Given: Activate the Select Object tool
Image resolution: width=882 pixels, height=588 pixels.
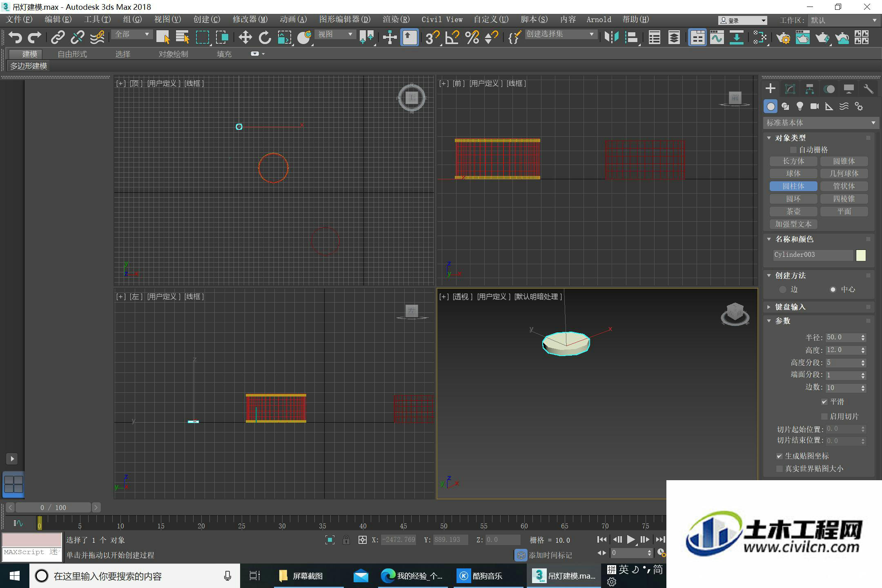Looking at the screenshot, I should click(x=163, y=38).
